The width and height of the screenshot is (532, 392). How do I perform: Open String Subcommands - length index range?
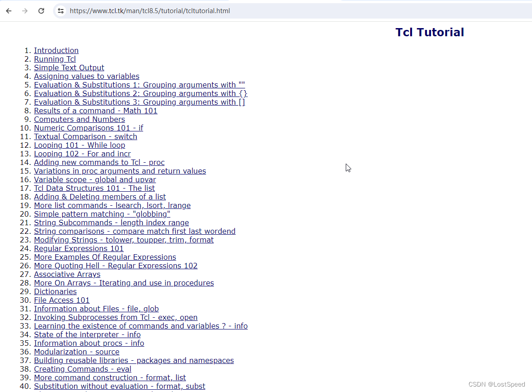111,223
